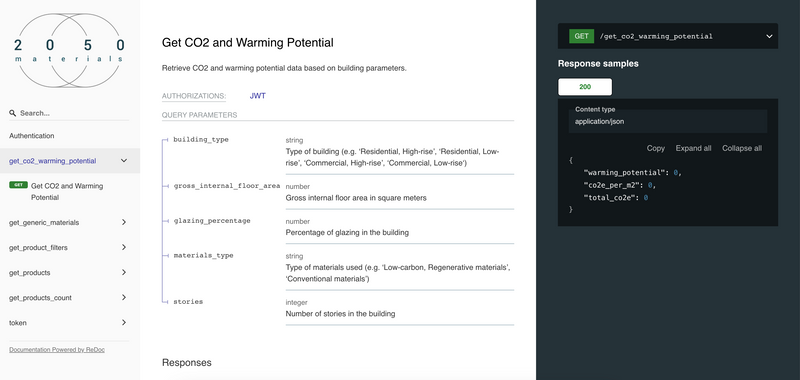The width and height of the screenshot is (800, 380).
Task: Open get_generic_materials sidebar item
Action: tap(44, 222)
